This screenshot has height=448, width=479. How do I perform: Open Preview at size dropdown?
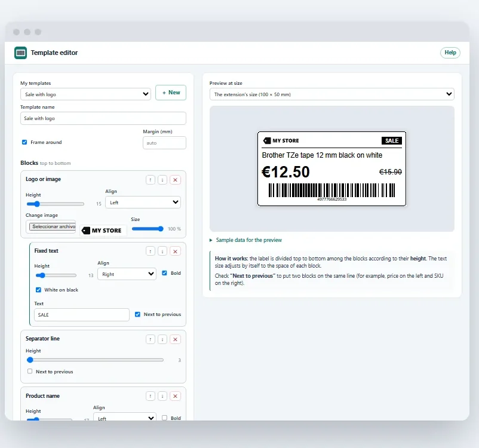tap(331, 94)
